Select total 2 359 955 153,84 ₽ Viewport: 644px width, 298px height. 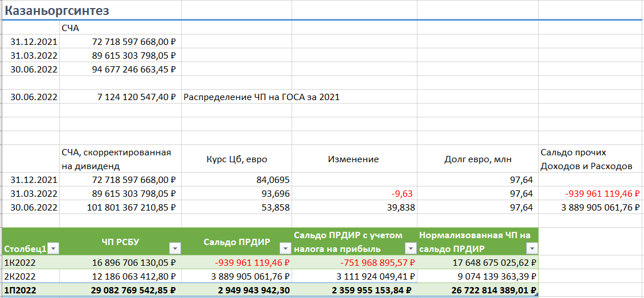pyautogui.click(x=354, y=290)
